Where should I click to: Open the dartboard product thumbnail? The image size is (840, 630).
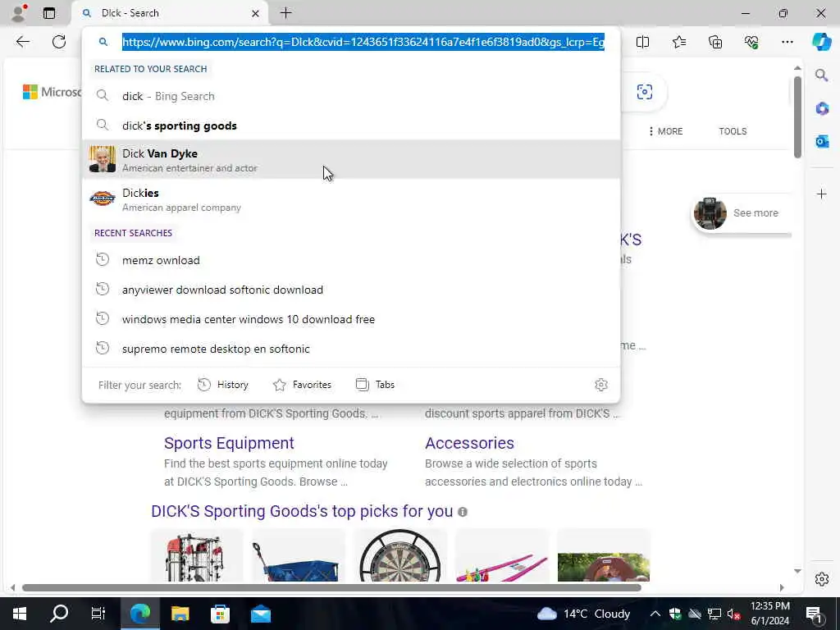[399, 555]
